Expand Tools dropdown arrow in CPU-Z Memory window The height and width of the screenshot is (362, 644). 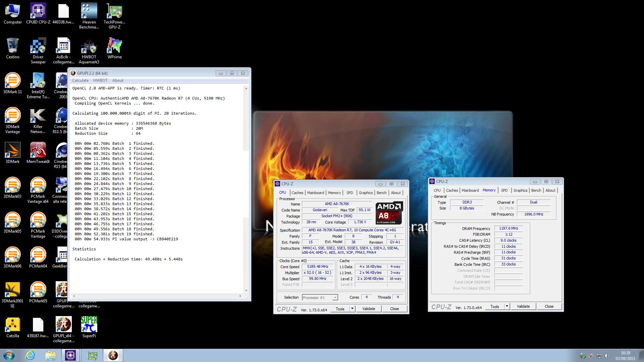click(x=507, y=306)
